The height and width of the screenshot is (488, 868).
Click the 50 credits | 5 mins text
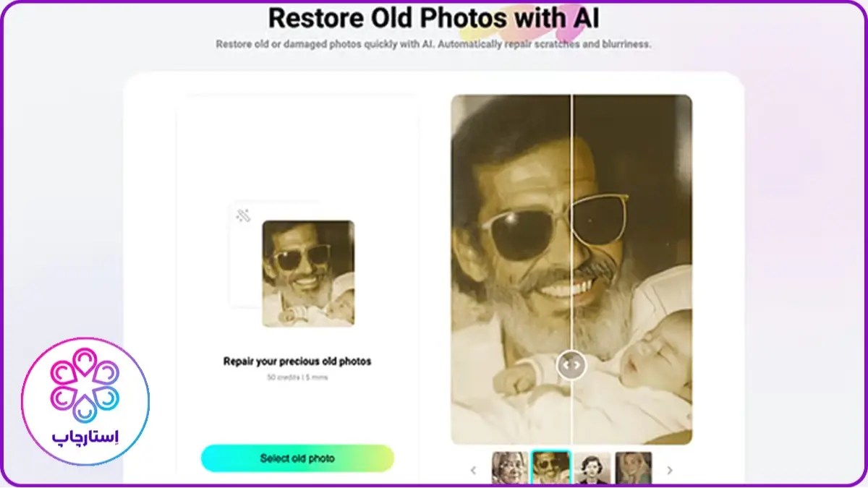pyautogui.click(x=297, y=377)
